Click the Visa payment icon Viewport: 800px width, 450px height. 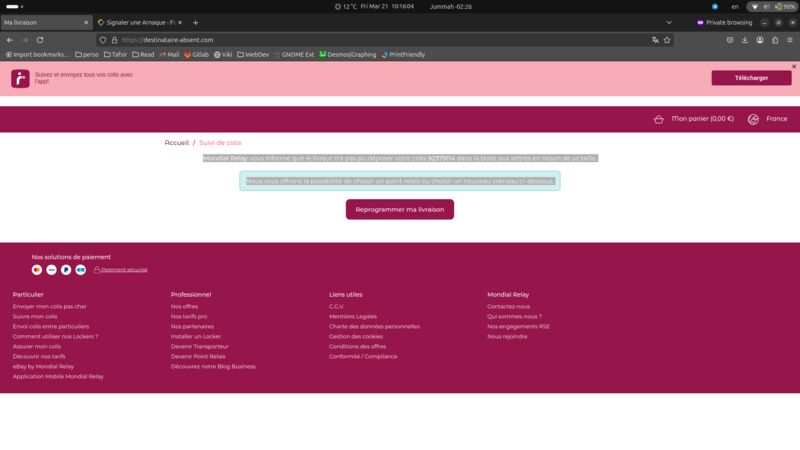coord(52,270)
